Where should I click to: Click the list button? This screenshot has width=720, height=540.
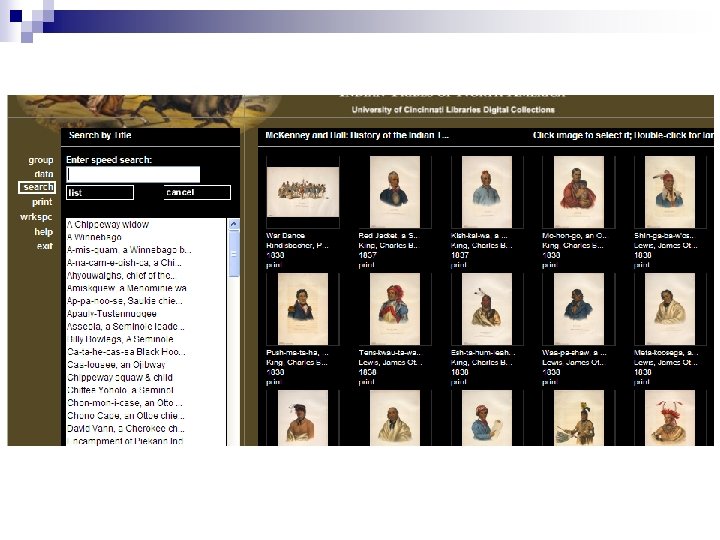100,193
